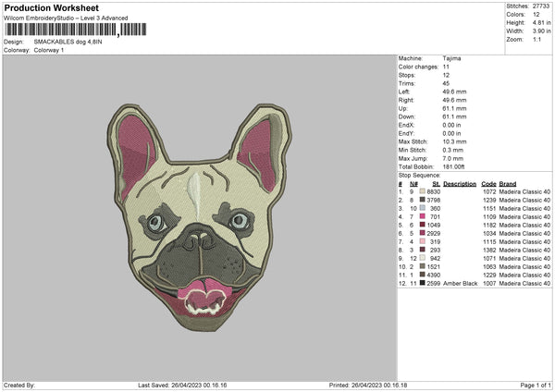Viewport: 555px width, 392px height.
Task: Click the stitch count 2929 in row 6
Action: (x=434, y=234)
